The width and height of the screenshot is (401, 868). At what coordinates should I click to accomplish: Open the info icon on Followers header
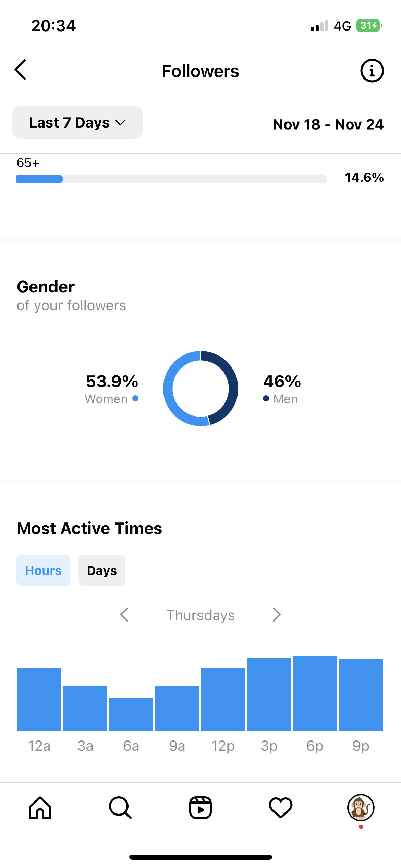[x=372, y=71]
